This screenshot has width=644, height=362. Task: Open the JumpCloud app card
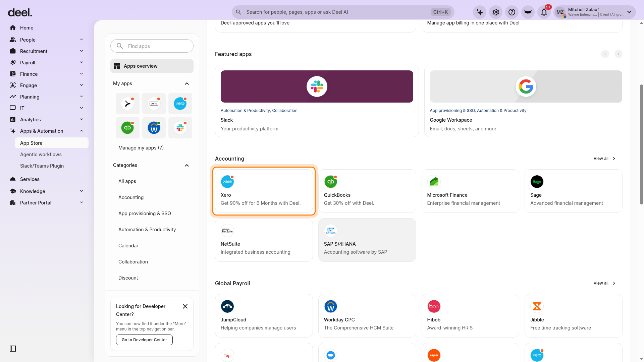point(264,316)
